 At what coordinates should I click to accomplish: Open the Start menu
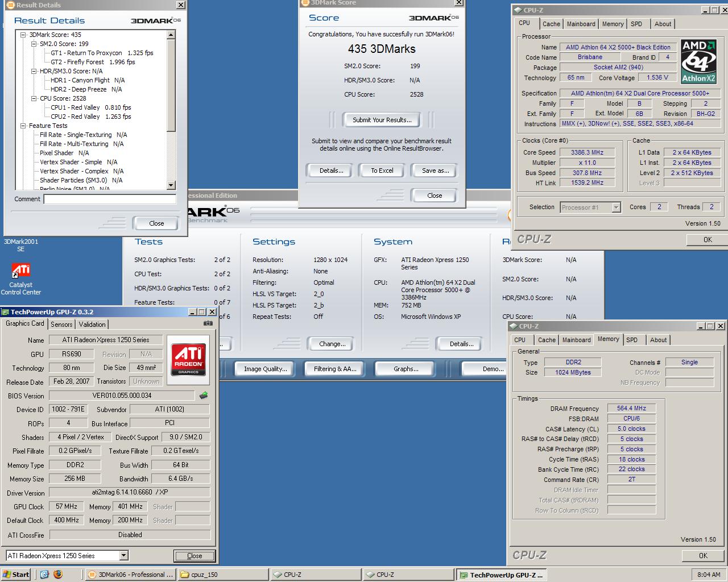pyautogui.click(x=16, y=575)
